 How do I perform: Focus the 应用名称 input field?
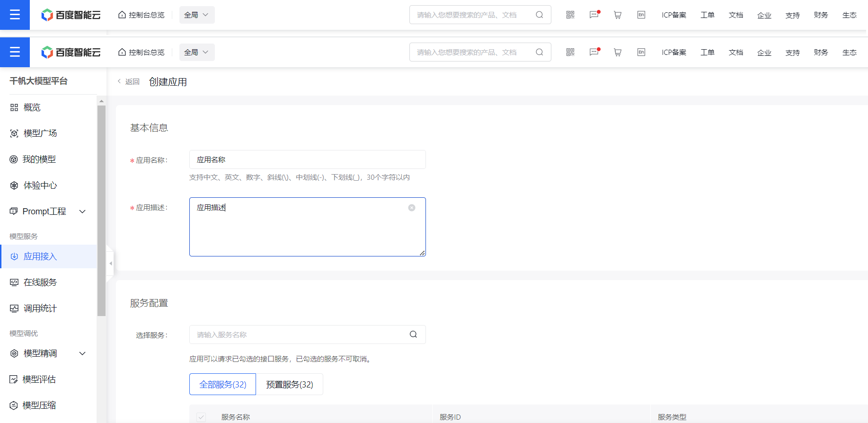coord(308,159)
